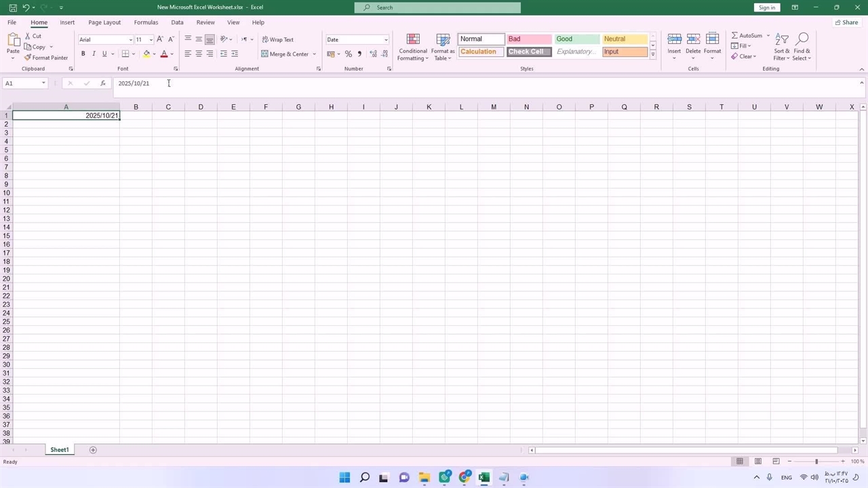Toggle Wrap Text for cell
Viewport: 868px width, 488px height.
point(278,39)
